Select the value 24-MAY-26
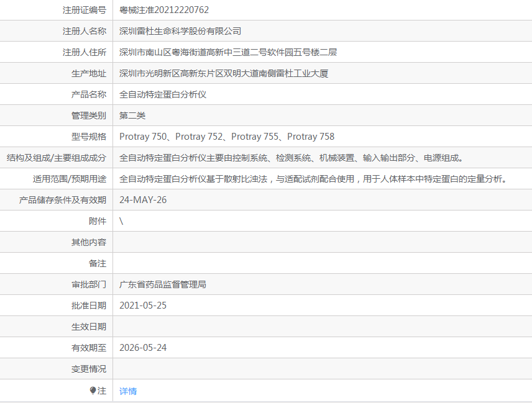The image size is (532, 403). [x=143, y=200]
